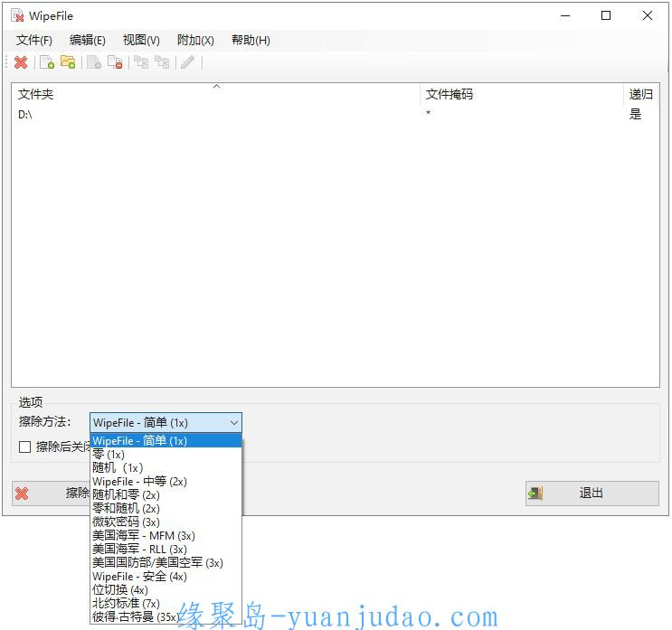Choose the 随机 (1x) wipe method
Viewport: 672px width, 630px height.
166,468
